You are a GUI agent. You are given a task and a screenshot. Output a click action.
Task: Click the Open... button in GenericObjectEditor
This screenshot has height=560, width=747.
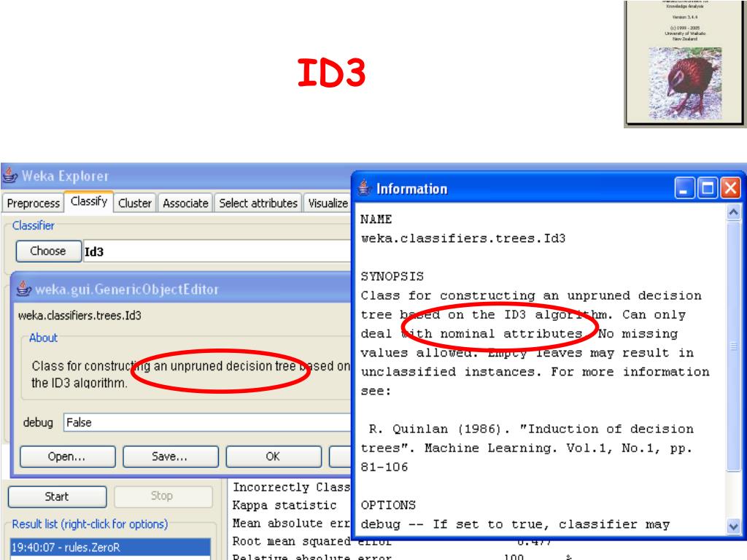67,456
